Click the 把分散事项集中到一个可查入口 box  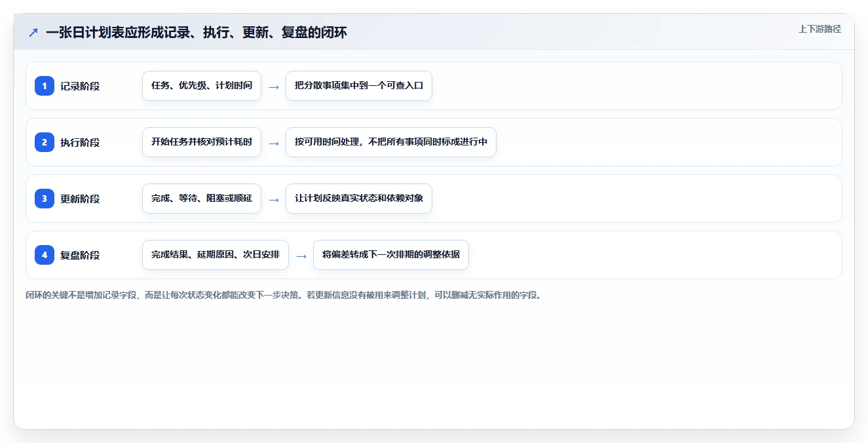tap(359, 86)
